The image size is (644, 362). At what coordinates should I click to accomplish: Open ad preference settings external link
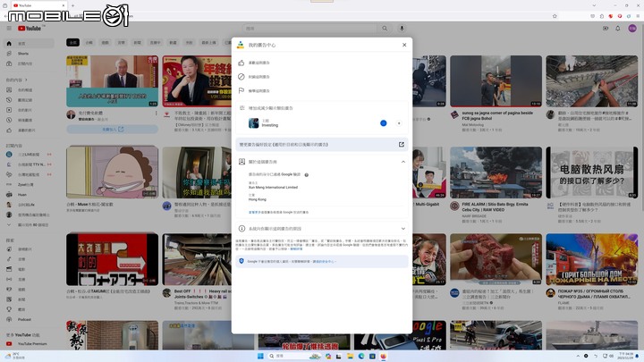(402, 145)
